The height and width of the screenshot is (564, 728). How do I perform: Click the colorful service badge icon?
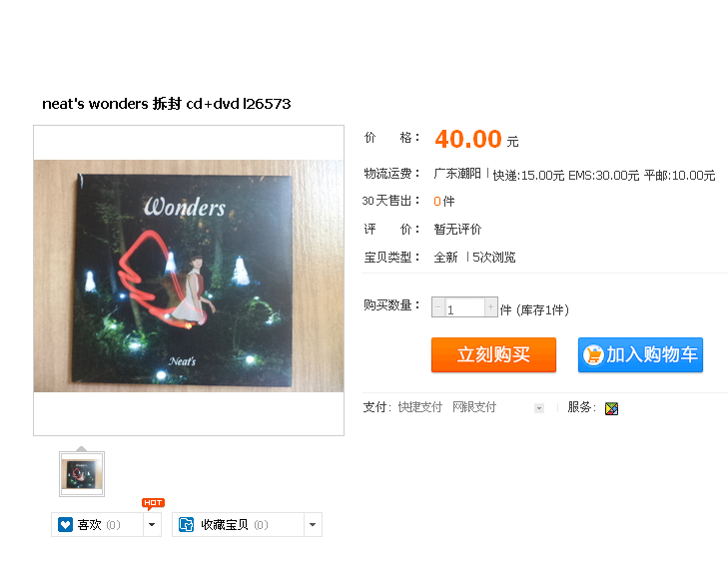[x=611, y=408]
